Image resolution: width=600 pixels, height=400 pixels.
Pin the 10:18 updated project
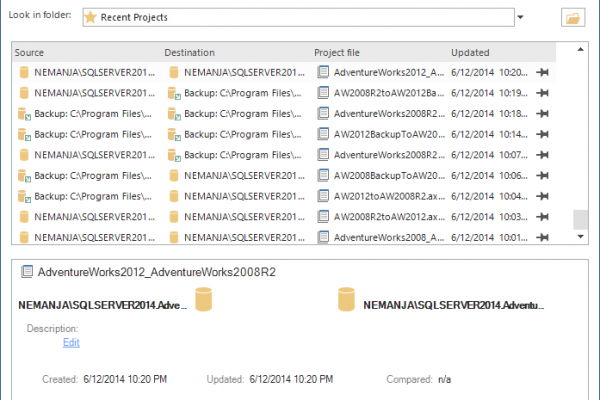[543, 114]
